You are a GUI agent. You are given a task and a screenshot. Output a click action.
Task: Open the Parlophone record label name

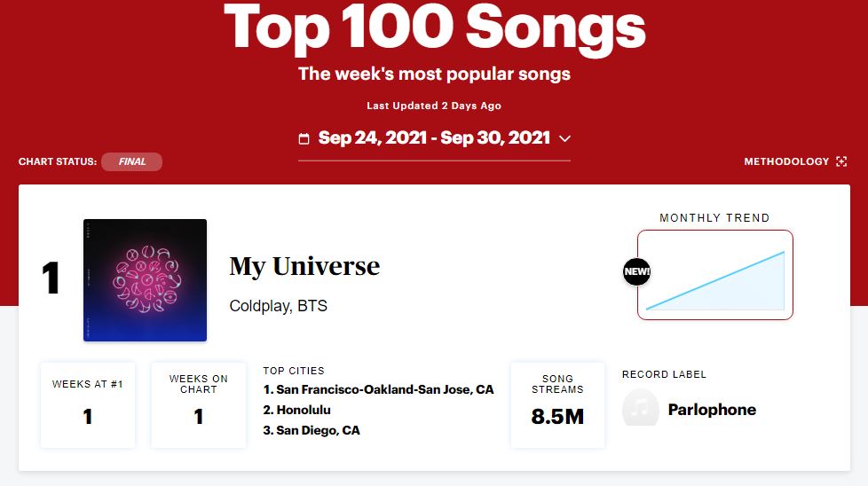pyautogui.click(x=712, y=410)
